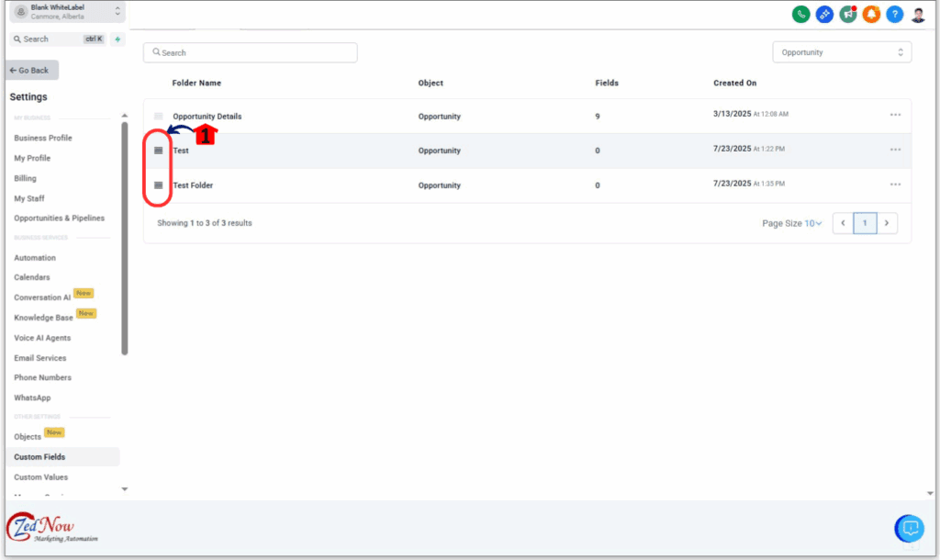
Task: Click the ZedNow logo
Action: [51, 528]
